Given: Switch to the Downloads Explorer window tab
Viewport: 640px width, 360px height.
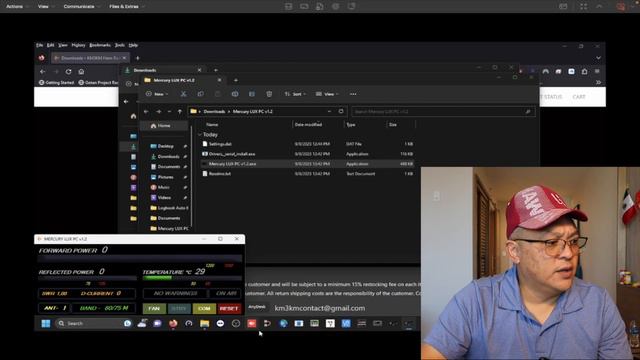Looking at the screenshot, I should tap(163, 70).
